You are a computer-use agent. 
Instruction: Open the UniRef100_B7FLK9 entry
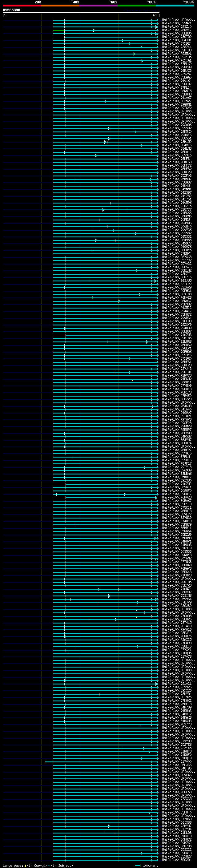177,64
